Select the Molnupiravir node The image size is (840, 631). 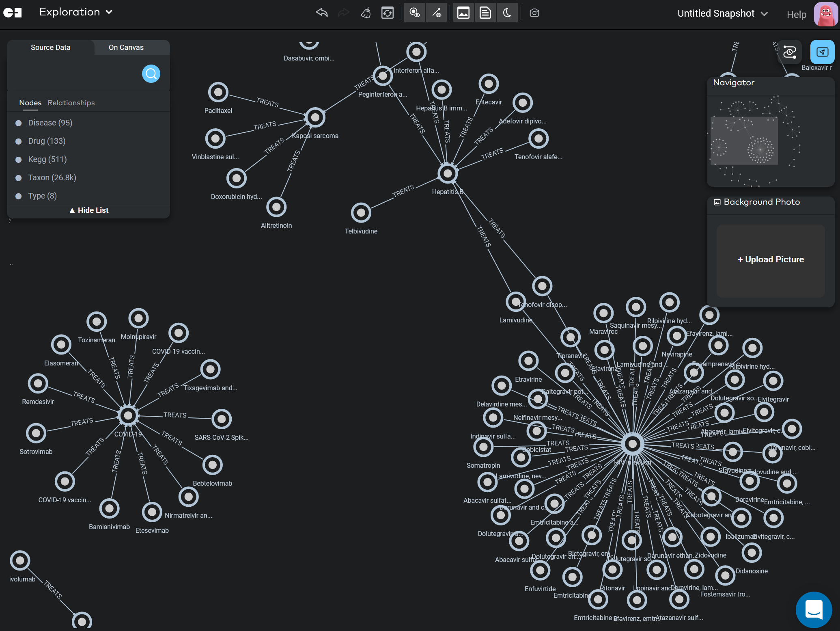138,318
